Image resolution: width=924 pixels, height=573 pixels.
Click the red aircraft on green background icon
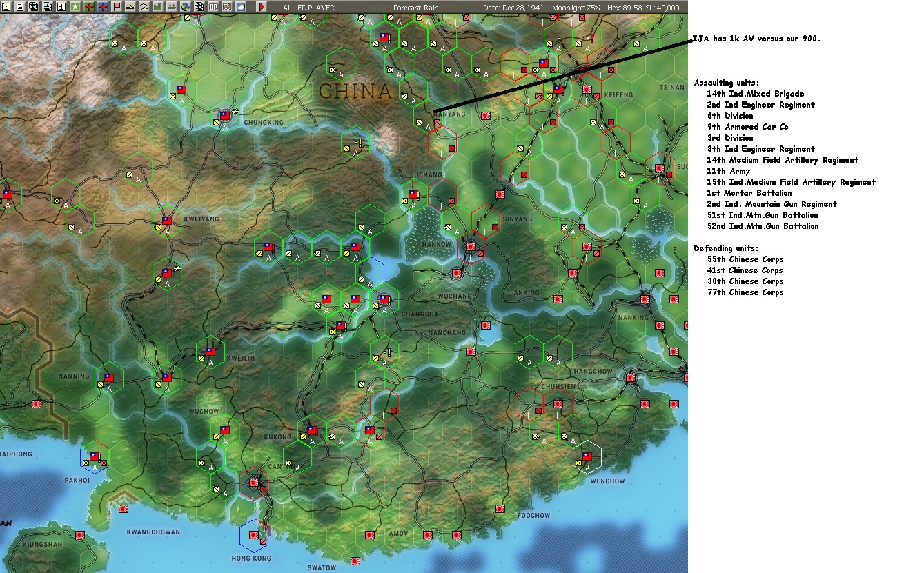[x=89, y=6]
